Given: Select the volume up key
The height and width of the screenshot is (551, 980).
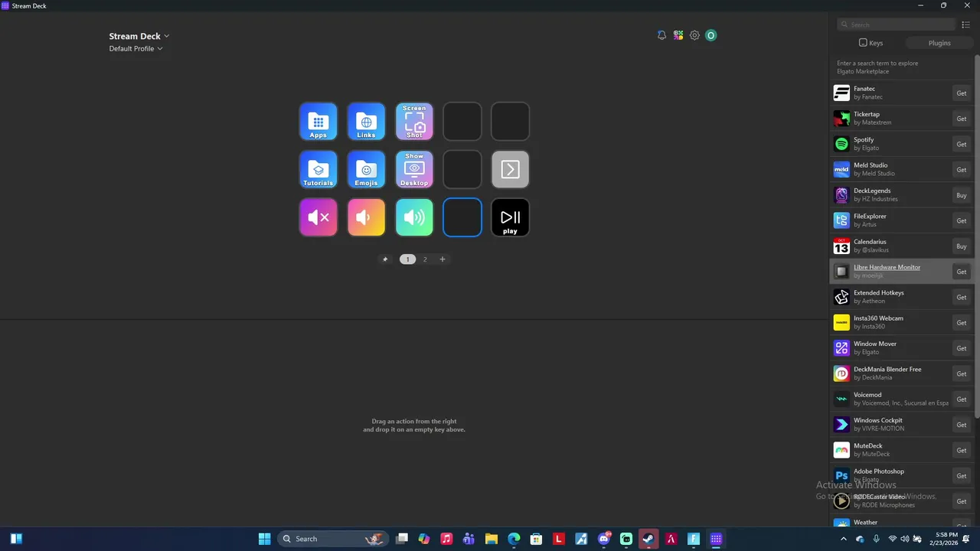Looking at the screenshot, I should pos(414,217).
